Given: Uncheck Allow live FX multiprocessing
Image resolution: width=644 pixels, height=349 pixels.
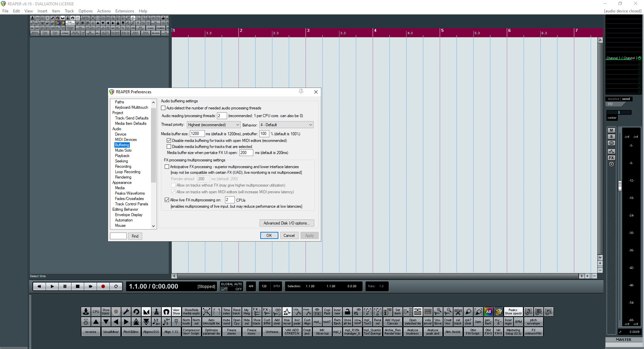Looking at the screenshot, I should [167, 200].
